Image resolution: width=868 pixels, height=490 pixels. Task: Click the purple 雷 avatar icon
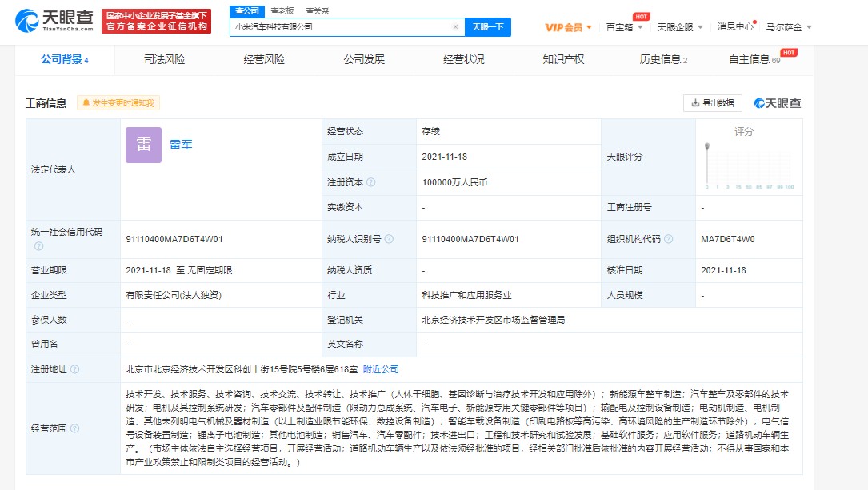[142, 145]
